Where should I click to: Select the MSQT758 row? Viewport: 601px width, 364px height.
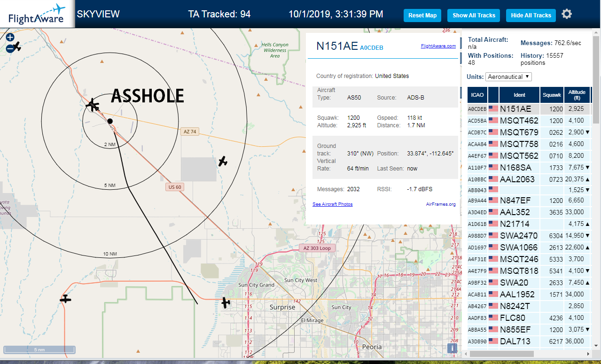(x=529, y=144)
